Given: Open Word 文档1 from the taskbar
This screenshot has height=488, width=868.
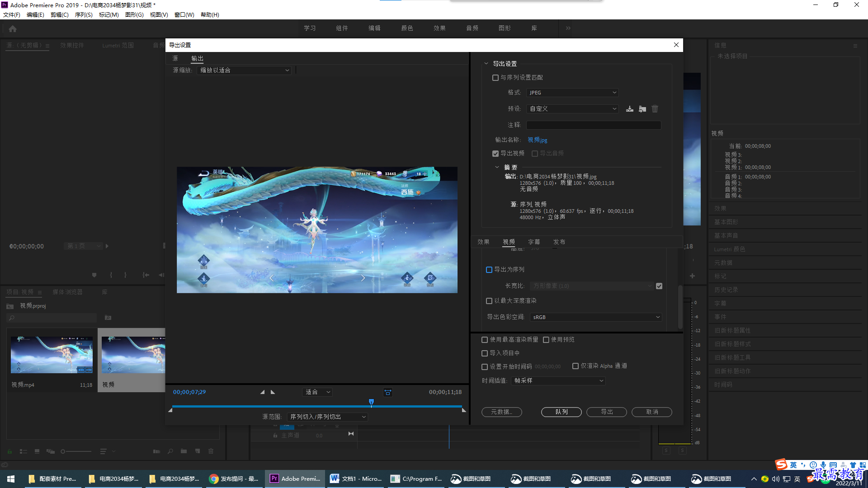Looking at the screenshot, I should click(356, 479).
